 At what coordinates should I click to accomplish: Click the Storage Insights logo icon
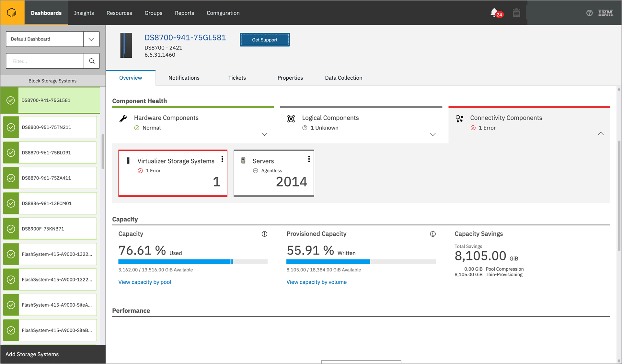(x=12, y=13)
